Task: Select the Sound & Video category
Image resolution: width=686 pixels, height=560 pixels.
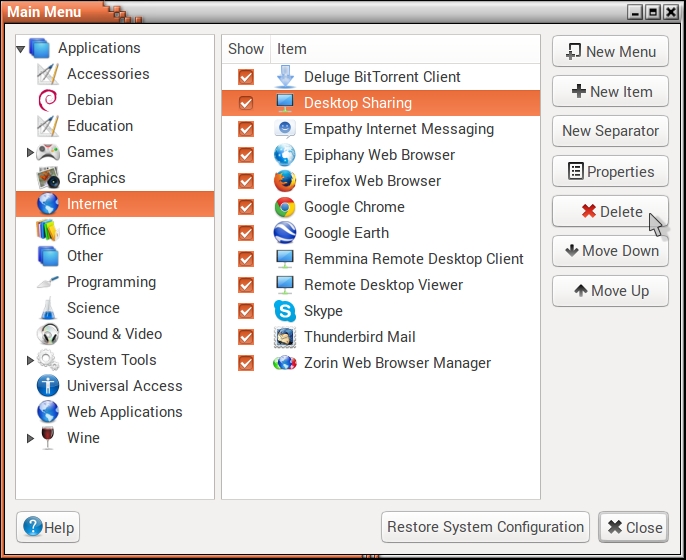Action: tap(114, 334)
